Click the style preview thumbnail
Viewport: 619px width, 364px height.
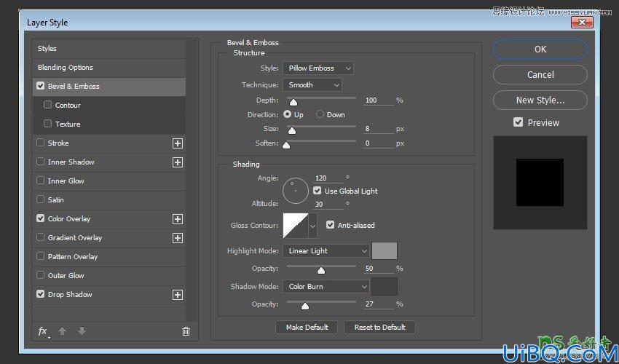pos(540,183)
